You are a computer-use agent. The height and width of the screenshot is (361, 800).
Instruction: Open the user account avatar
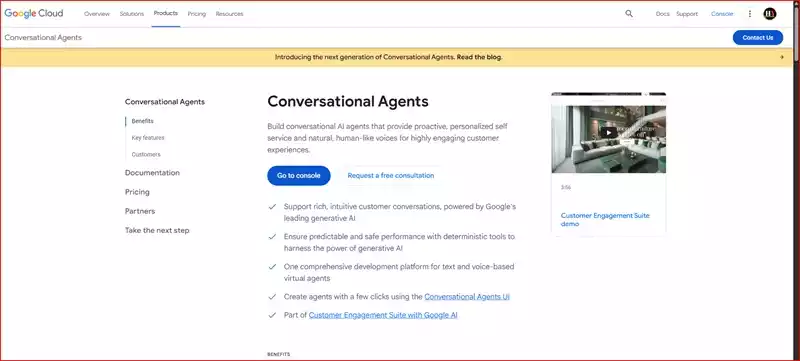coord(769,14)
